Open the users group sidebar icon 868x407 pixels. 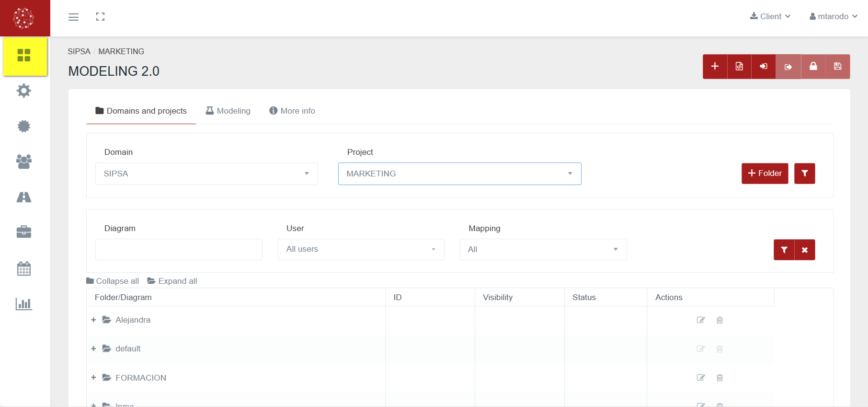click(24, 162)
